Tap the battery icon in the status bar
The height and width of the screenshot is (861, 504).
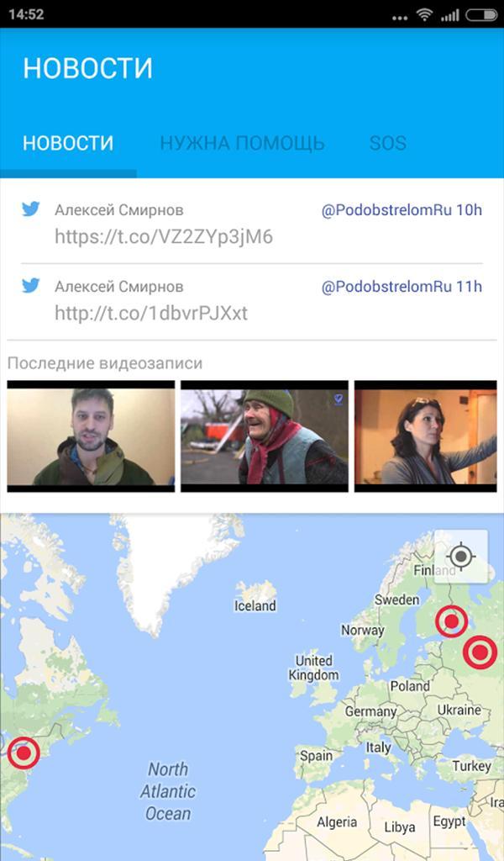(481, 15)
